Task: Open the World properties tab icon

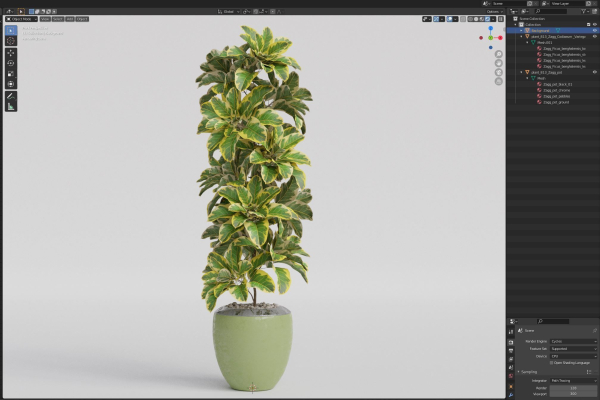Action: click(x=511, y=376)
